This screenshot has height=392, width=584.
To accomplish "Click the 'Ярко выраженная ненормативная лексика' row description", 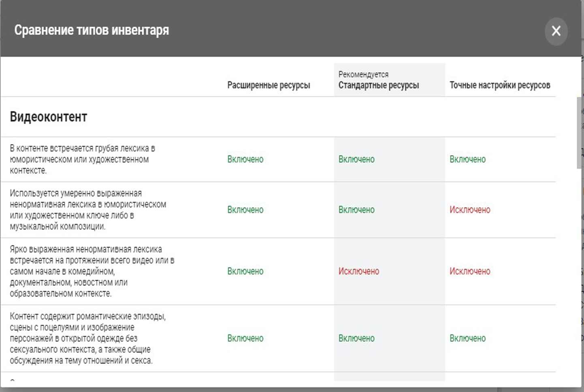I will [x=92, y=271].
